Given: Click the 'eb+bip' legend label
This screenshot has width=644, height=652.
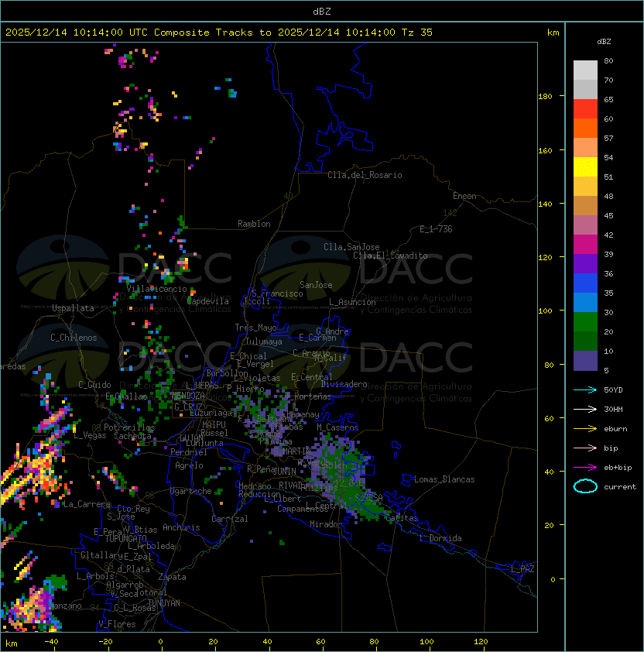Looking at the screenshot, I should point(618,468).
